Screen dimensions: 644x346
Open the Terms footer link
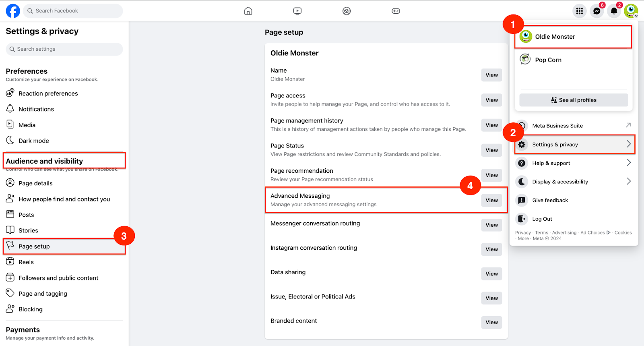tap(541, 232)
